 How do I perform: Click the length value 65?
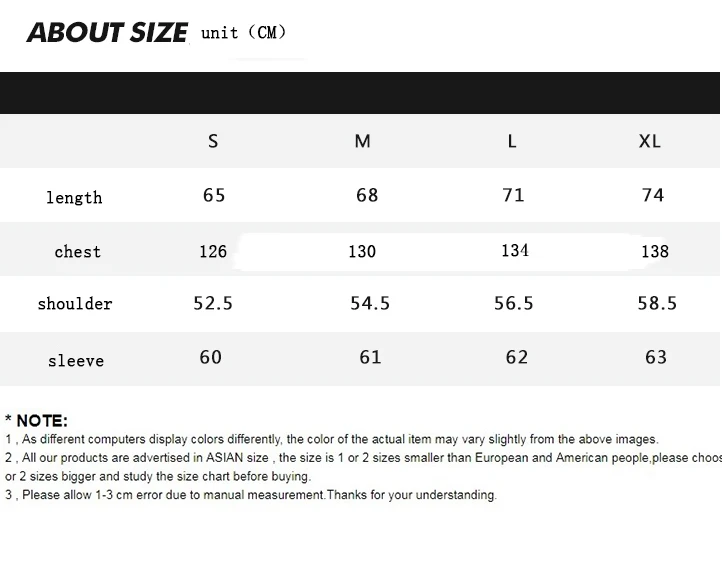tap(214, 195)
